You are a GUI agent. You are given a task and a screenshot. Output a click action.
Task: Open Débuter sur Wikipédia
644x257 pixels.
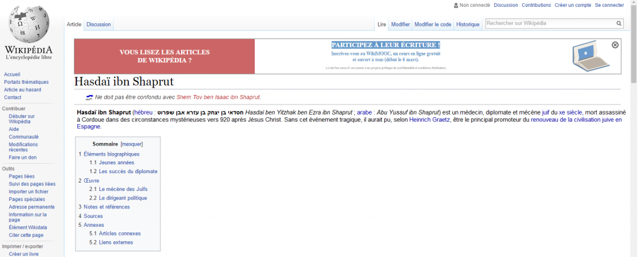tap(22, 119)
